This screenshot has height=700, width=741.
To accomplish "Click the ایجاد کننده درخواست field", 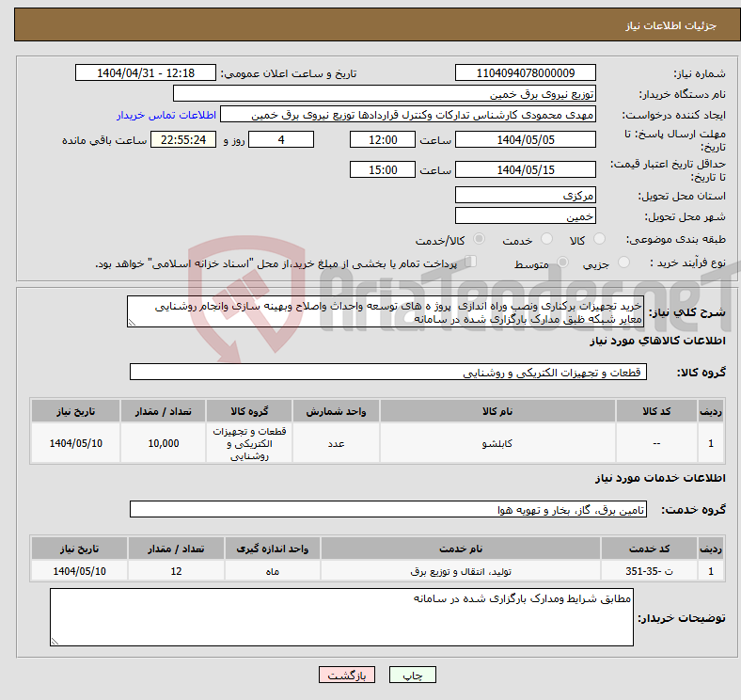I will (x=408, y=115).
